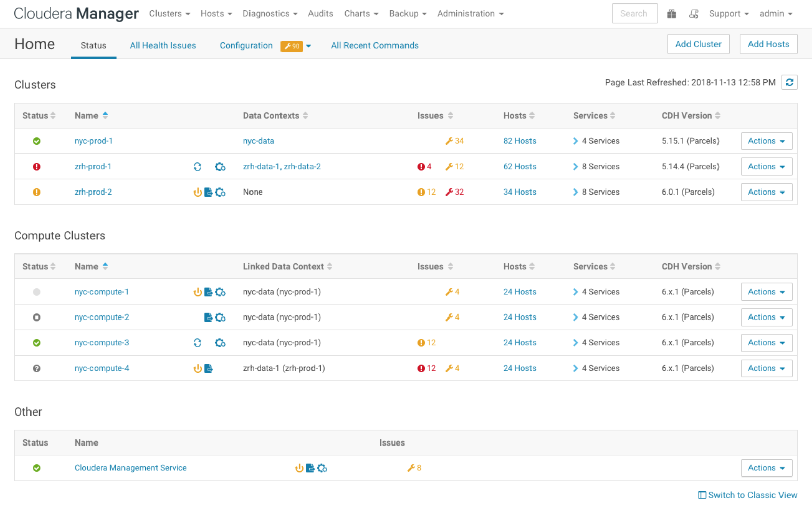
Task: Click the orange wrench 90 configuration badge
Action: click(292, 46)
